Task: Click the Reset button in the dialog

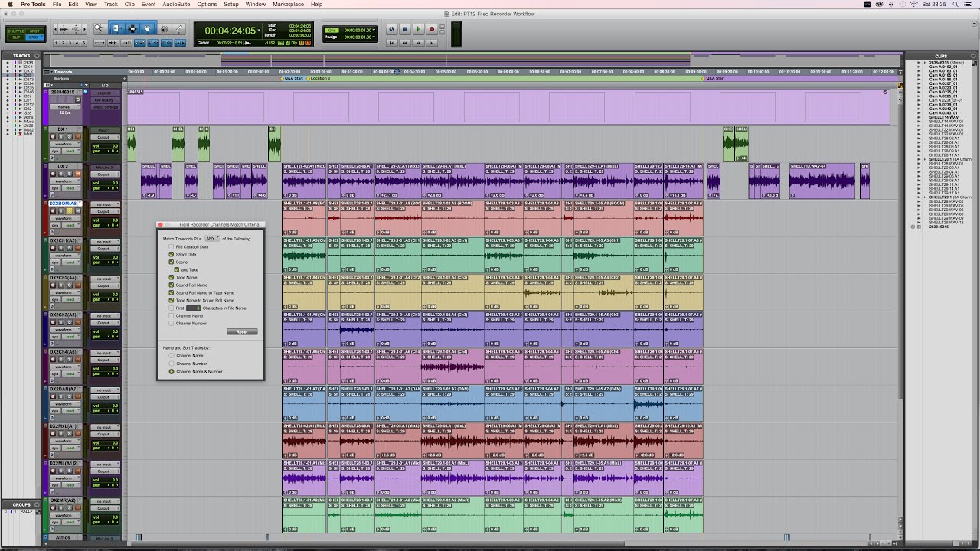Action: click(242, 332)
